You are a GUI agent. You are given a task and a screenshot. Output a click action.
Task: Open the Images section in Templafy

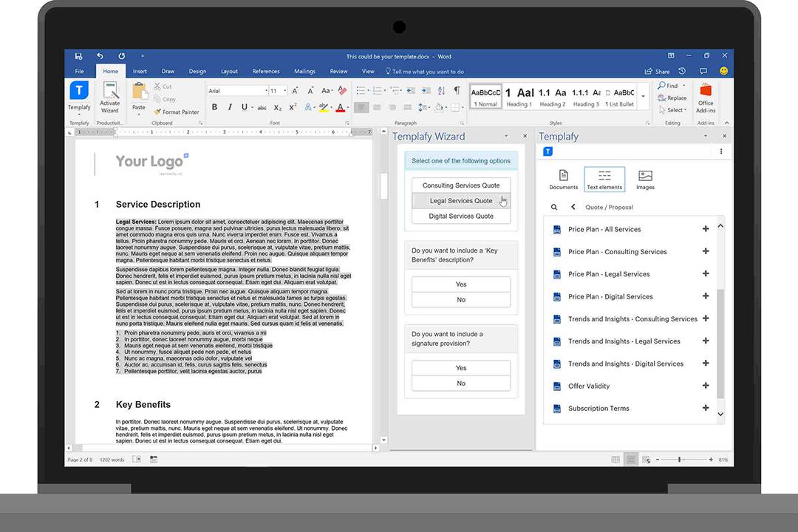pyautogui.click(x=645, y=179)
